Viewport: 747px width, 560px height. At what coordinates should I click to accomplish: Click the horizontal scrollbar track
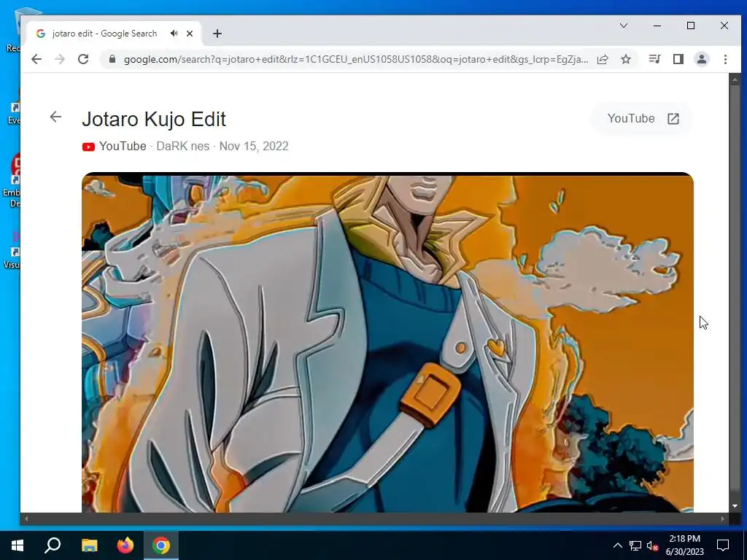374,518
